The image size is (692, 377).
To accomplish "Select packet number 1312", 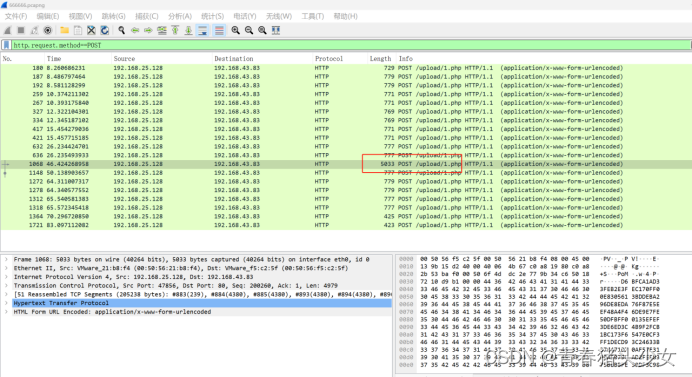I will pyautogui.click(x=346, y=199).
